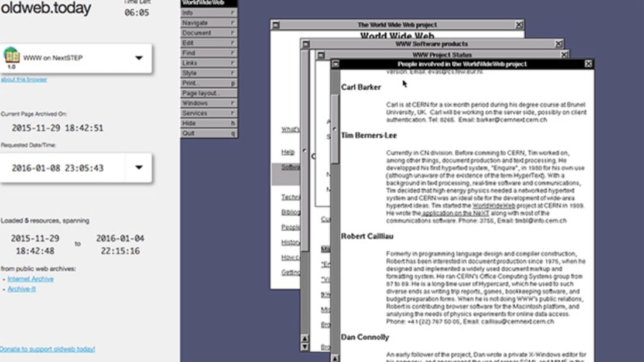Miniaturize the WWW Project Status window
The image size is (644, 362).
coord(321,55)
